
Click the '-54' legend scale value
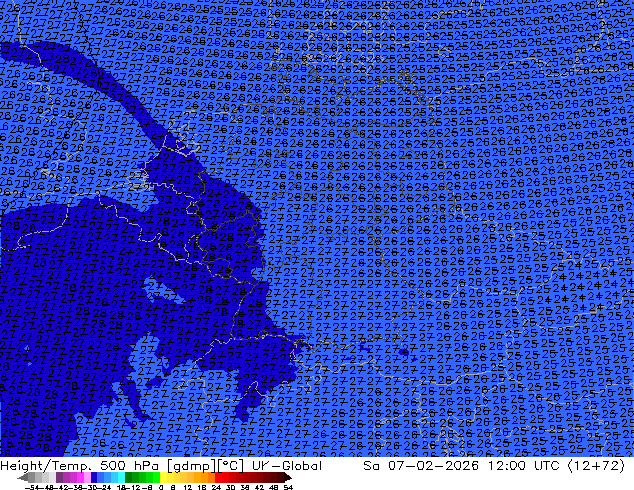pos(32,488)
